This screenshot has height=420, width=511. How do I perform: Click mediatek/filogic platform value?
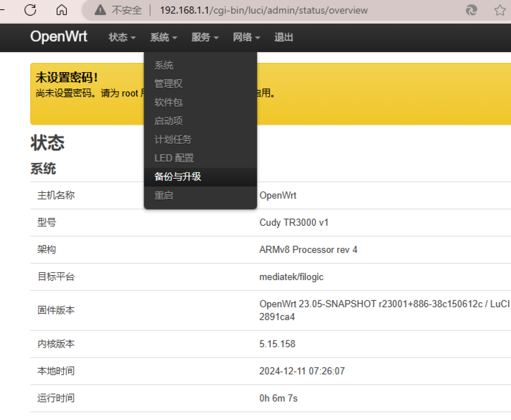[291, 277]
